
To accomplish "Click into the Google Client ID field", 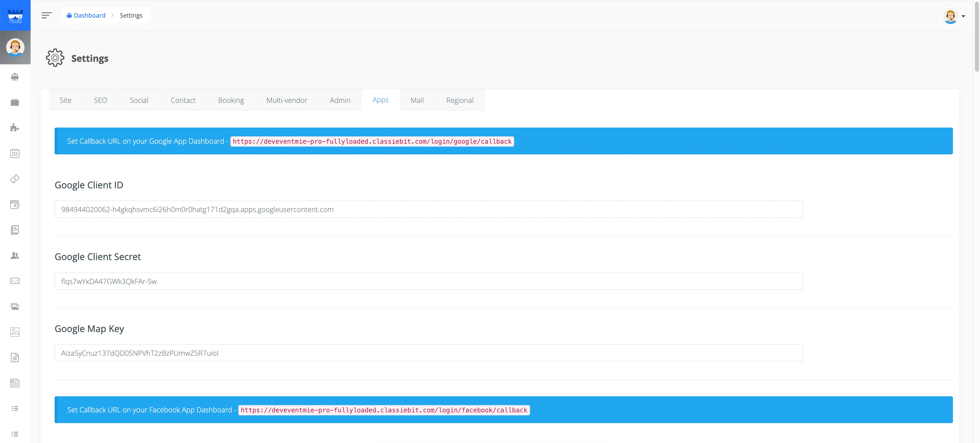I will [x=428, y=210].
